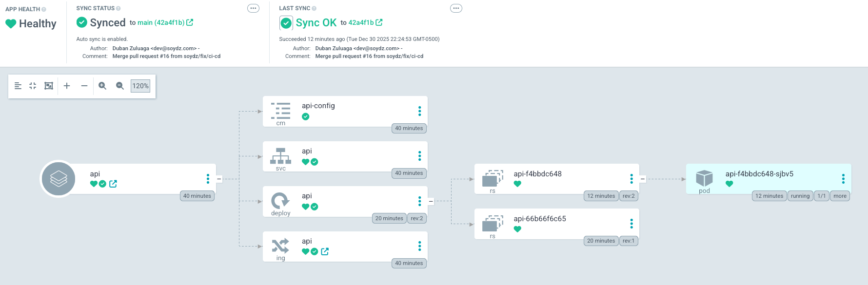Collapse all nodes with the minus icon
Screen dimensions: 868x285
pyautogui.click(x=84, y=86)
